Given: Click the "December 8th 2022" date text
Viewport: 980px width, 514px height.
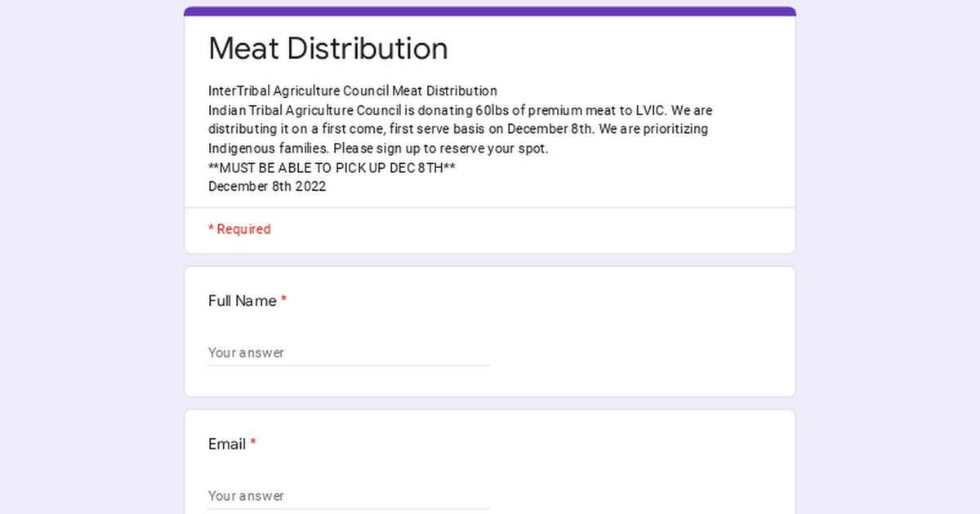Looking at the screenshot, I should coord(267,186).
